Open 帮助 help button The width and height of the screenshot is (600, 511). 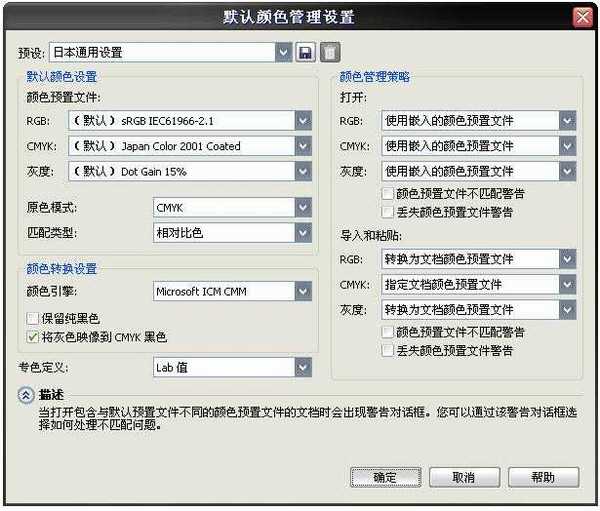(543, 477)
